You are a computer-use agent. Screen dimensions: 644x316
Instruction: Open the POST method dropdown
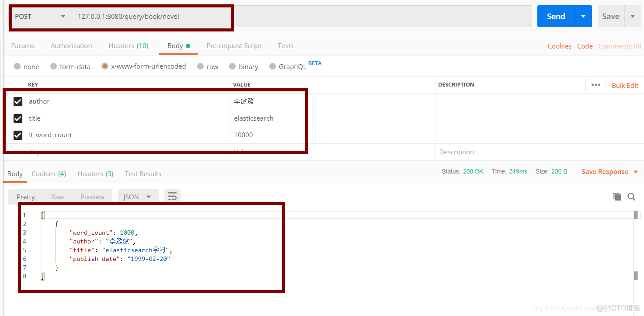click(x=40, y=17)
